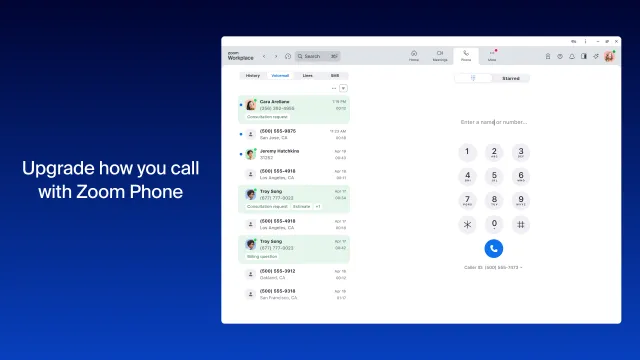Click the name or number input field

[493, 122]
